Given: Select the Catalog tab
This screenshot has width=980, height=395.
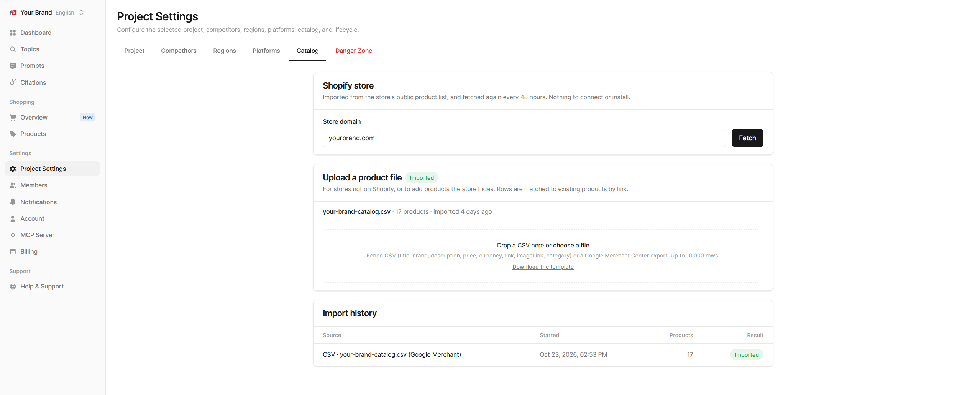Looking at the screenshot, I should 307,51.
